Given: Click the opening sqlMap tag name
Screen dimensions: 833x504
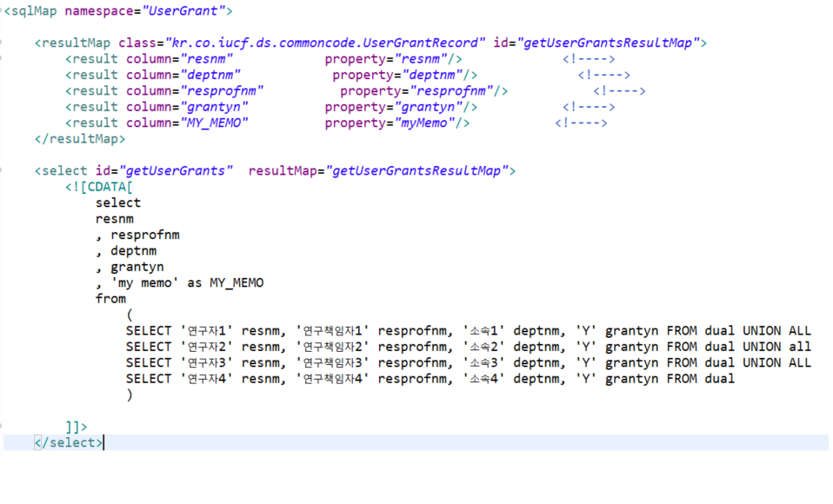Looking at the screenshot, I should tap(34, 10).
